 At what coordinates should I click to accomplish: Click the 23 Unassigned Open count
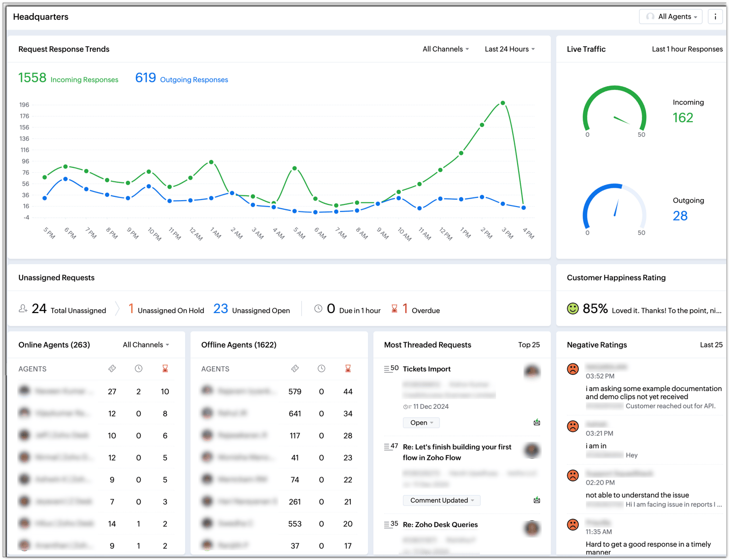click(x=221, y=309)
